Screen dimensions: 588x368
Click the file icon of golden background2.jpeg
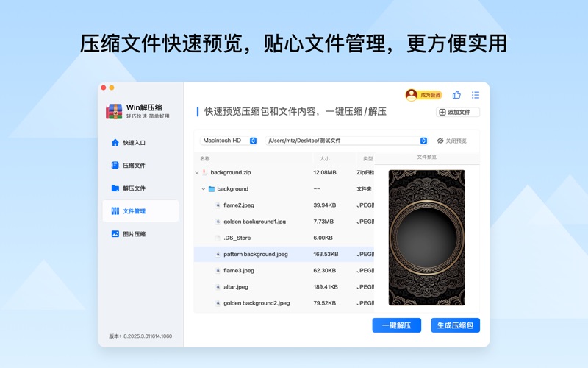pyautogui.click(x=218, y=303)
